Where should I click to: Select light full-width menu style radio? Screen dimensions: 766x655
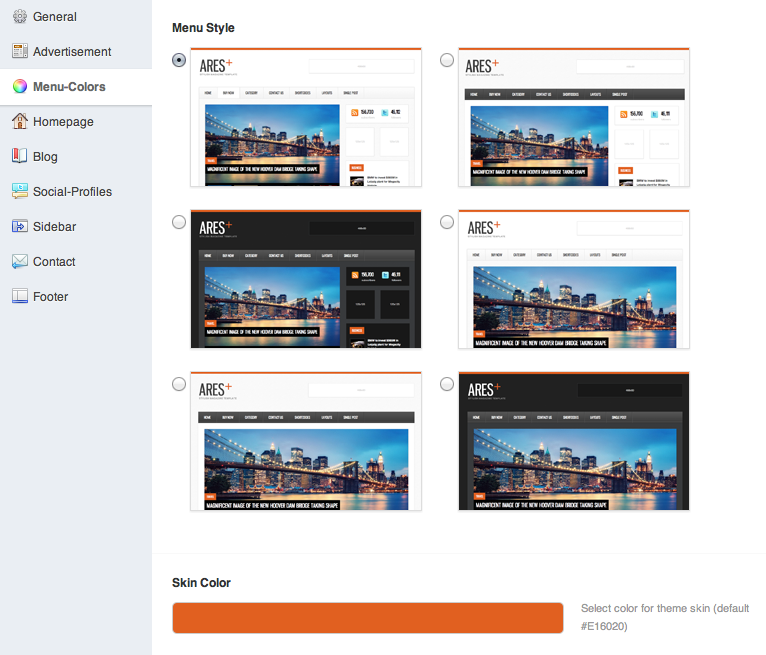click(x=447, y=222)
